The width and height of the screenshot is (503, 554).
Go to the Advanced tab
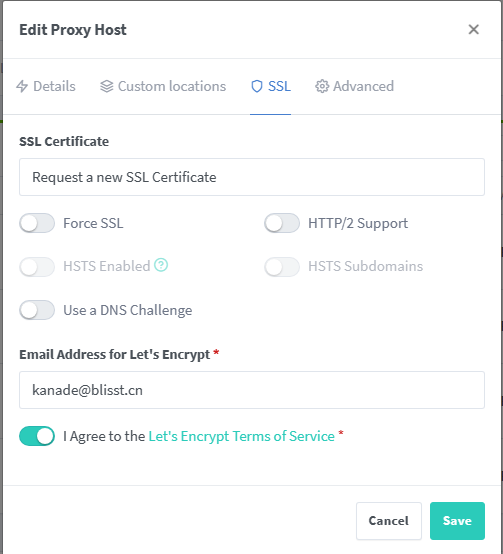click(355, 86)
